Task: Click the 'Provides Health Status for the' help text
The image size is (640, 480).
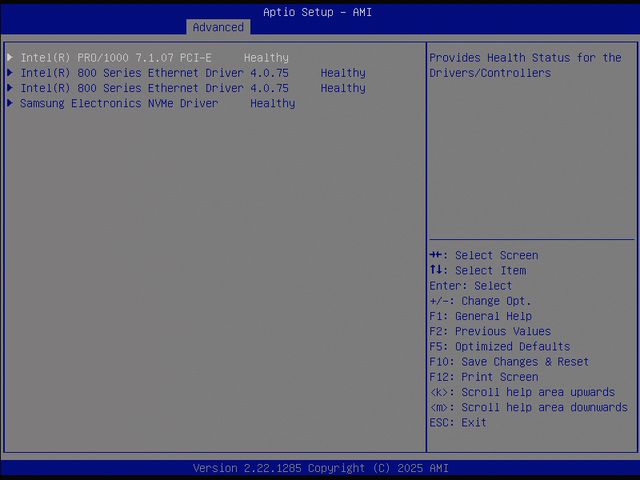Action: point(525,58)
